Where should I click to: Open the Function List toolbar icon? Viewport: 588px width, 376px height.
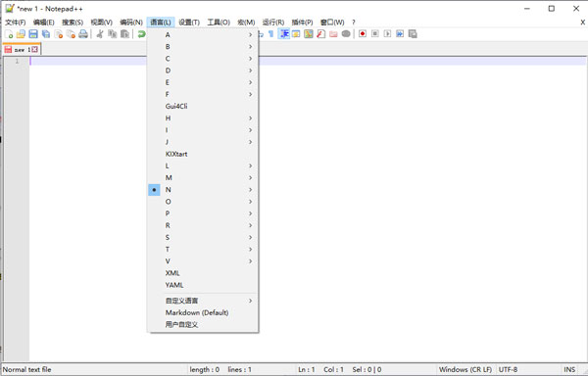321,34
